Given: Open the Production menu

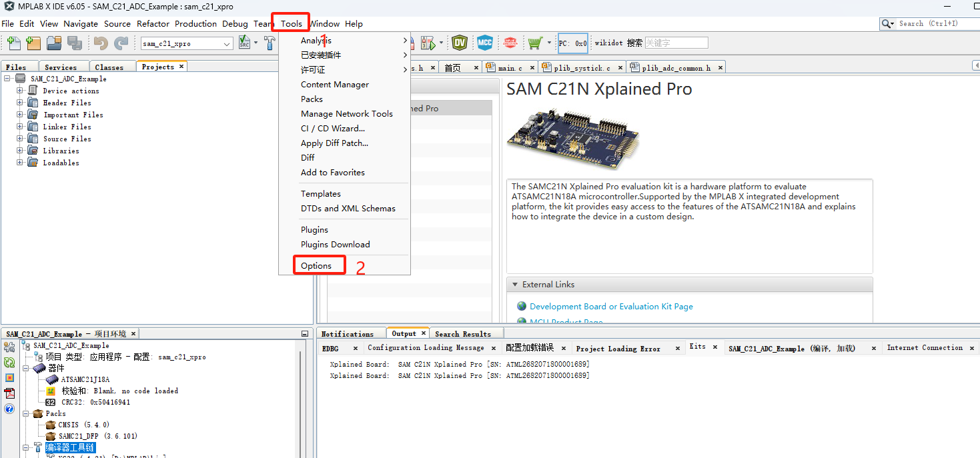Looking at the screenshot, I should point(195,24).
